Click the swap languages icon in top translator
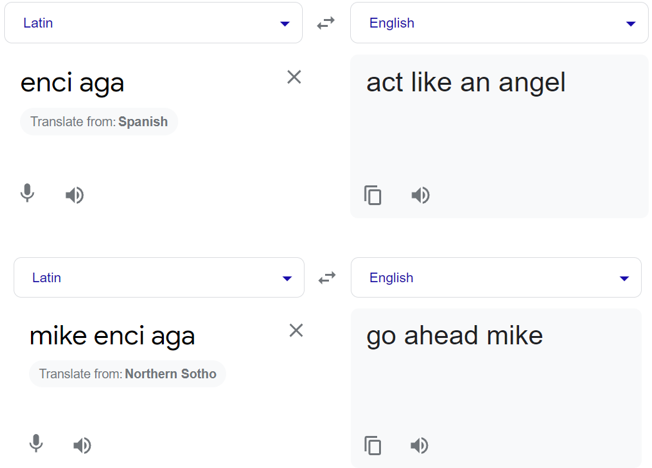This screenshot has height=468, width=652. pos(326,23)
